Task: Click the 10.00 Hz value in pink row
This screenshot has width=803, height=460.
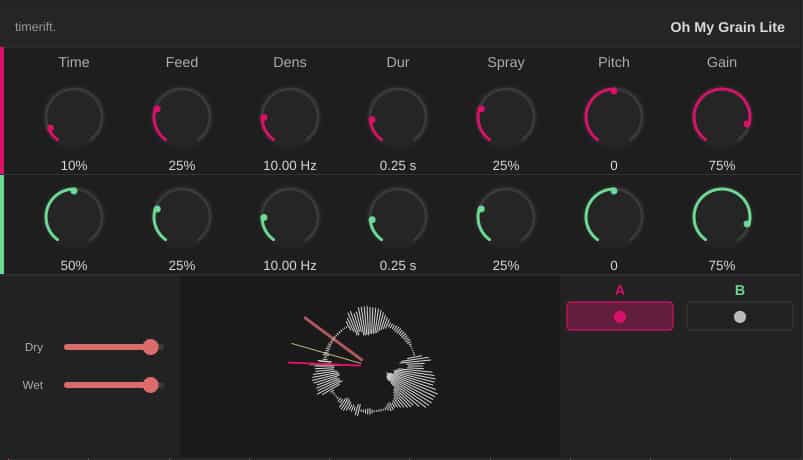Action: coord(290,165)
